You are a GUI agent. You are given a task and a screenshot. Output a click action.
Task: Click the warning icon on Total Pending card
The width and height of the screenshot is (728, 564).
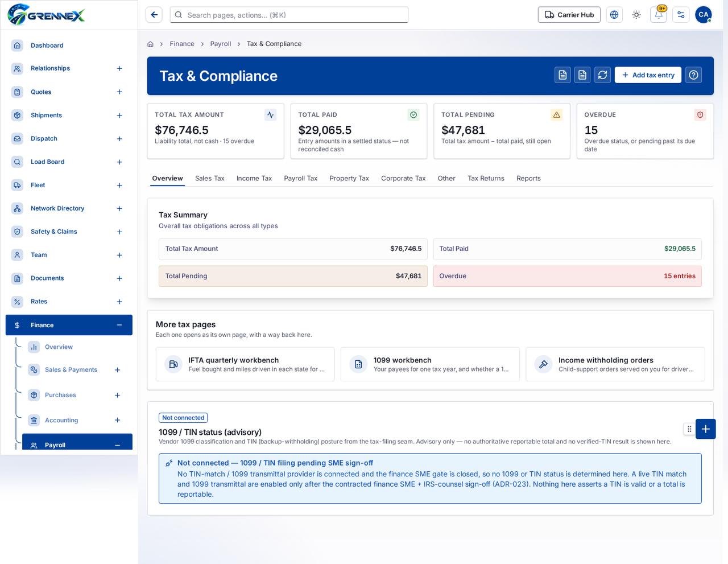557,115
